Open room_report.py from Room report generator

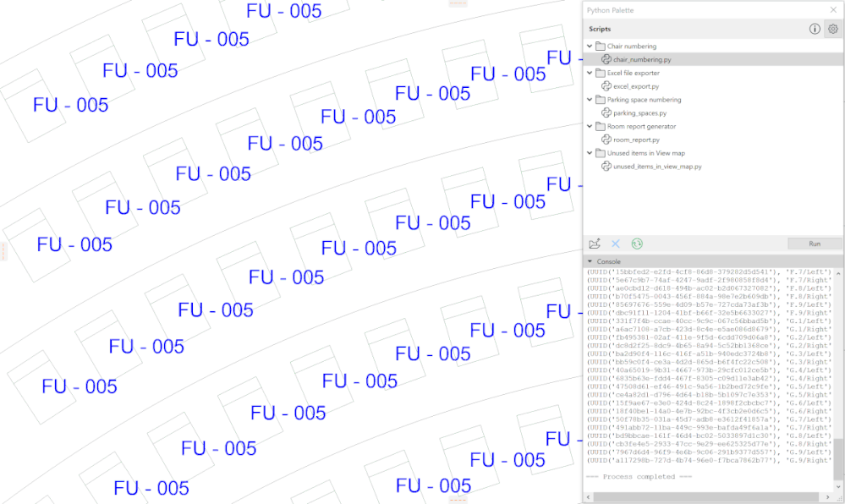click(606, 140)
